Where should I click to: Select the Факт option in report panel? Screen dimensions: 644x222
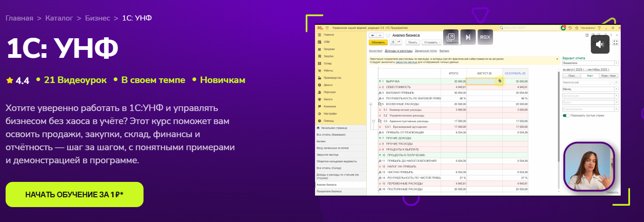click(x=589, y=76)
